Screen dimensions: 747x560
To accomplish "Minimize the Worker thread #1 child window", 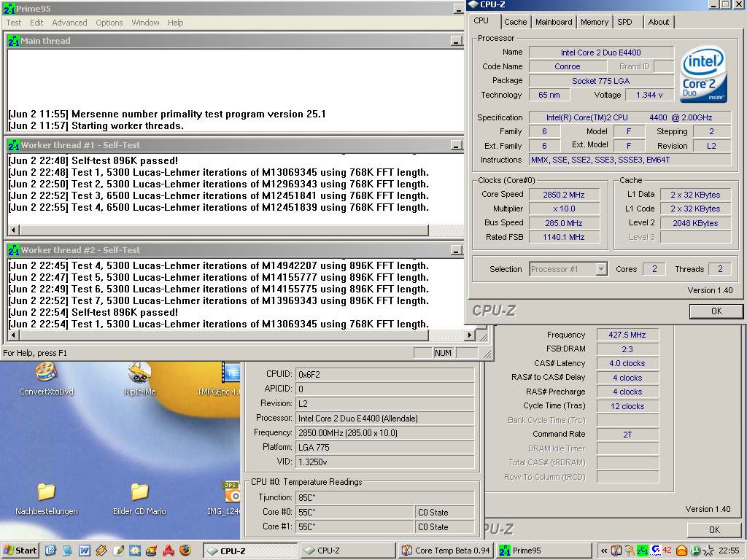I will pyautogui.click(x=456, y=146).
